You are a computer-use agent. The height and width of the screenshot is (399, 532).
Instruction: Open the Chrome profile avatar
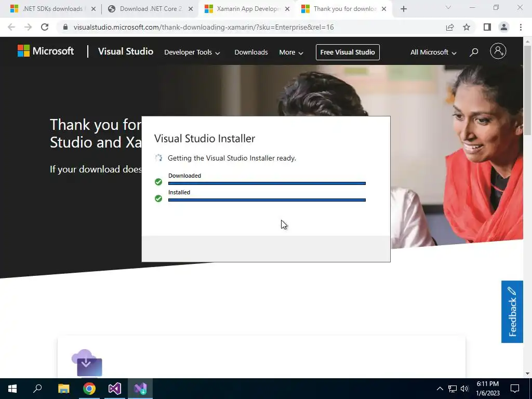504,27
